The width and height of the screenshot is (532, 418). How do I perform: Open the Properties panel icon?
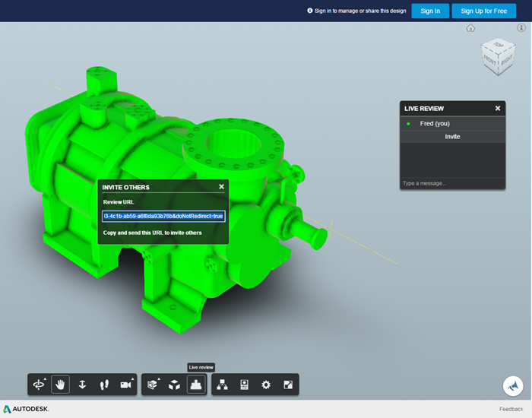[244, 385]
